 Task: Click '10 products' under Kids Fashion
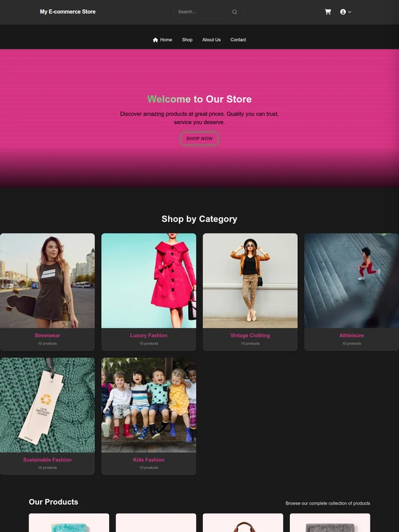(148, 467)
